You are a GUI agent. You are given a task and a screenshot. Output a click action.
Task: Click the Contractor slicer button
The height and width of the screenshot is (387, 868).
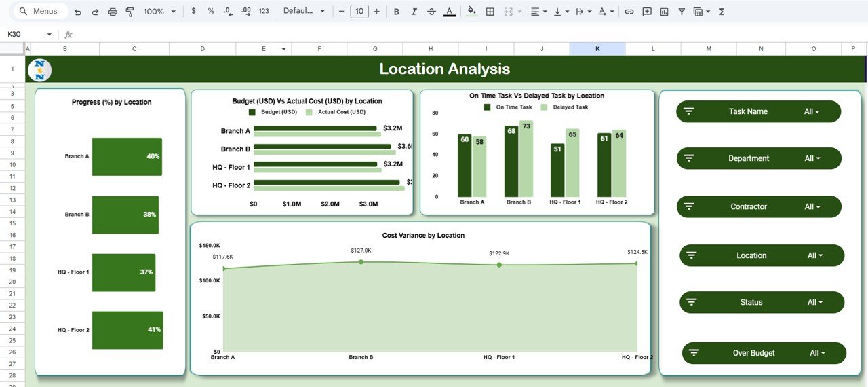(x=758, y=206)
